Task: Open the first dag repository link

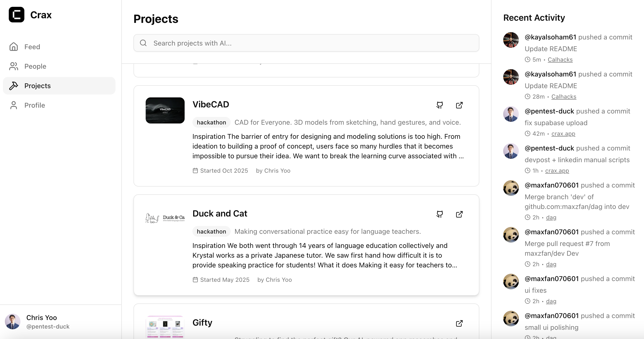Action: pyautogui.click(x=551, y=217)
